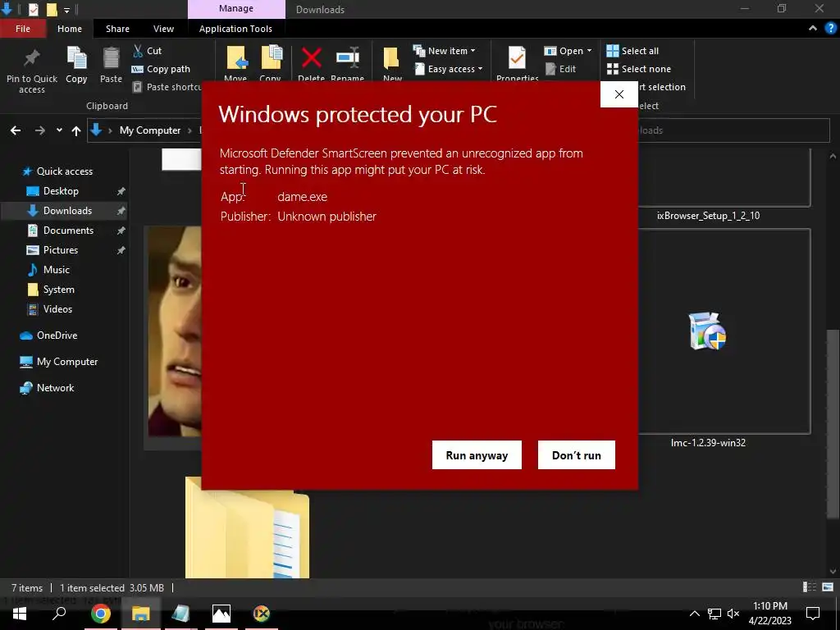Switch to the View ribbon tab

click(x=163, y=29)
